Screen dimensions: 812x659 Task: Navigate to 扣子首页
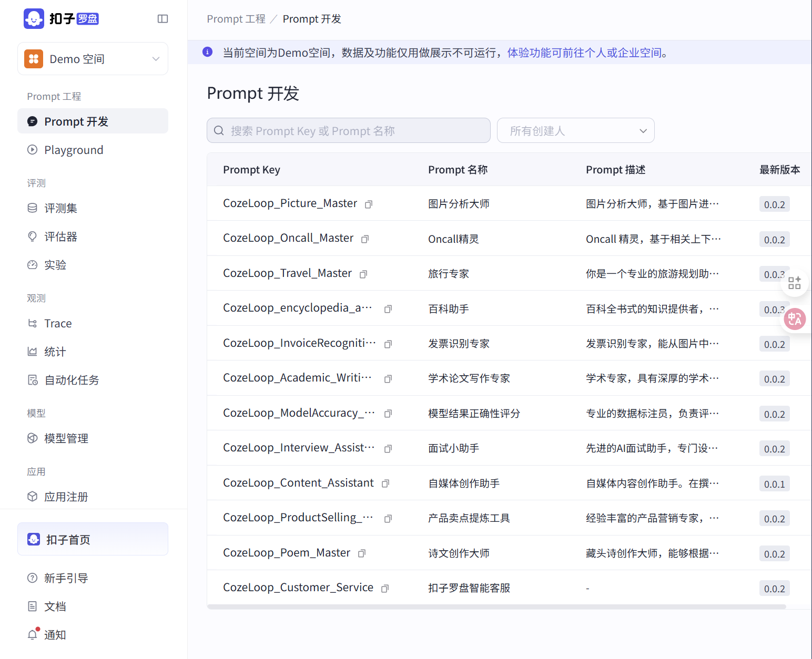pyautogui.click(x=69, y=539)
